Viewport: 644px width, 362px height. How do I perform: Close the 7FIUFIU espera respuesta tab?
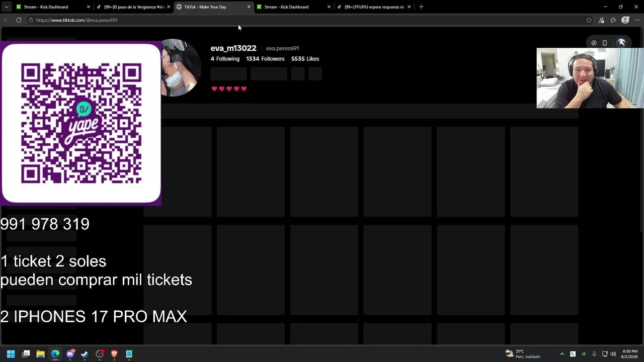[x=409, y=7]
